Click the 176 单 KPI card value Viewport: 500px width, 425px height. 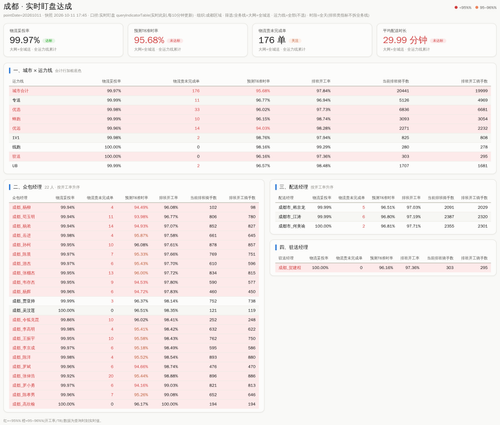tap(272, 40)
